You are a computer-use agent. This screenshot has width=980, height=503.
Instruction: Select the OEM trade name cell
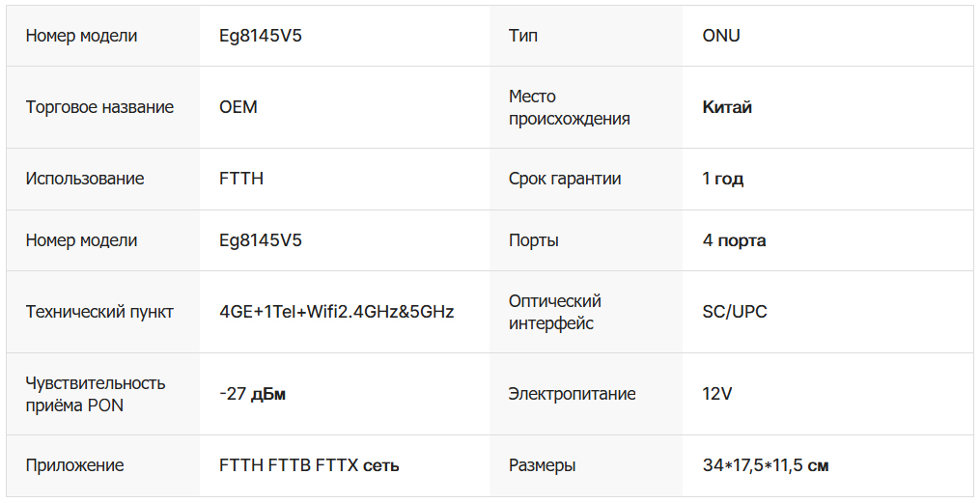pyautogui.click(x=238, y=107)
